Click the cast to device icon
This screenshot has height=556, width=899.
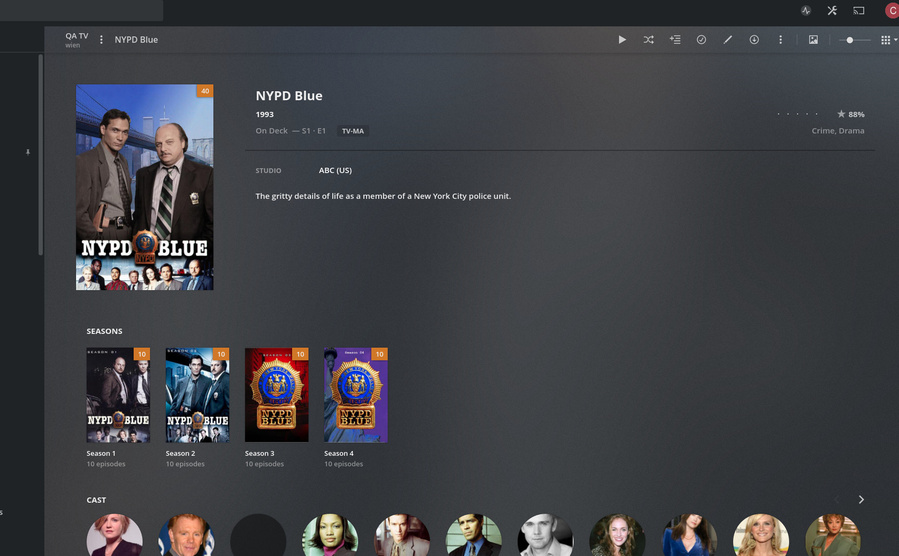coord(858,10)
